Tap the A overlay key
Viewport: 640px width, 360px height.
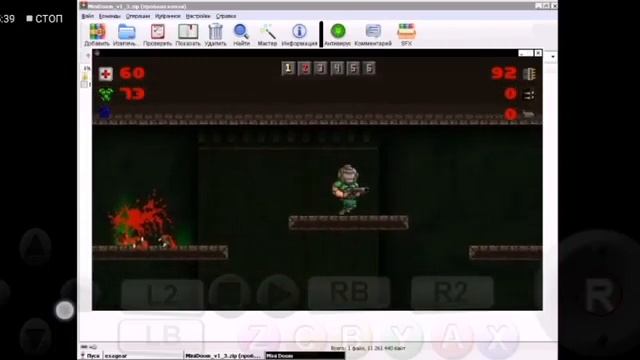pos(452,338)
